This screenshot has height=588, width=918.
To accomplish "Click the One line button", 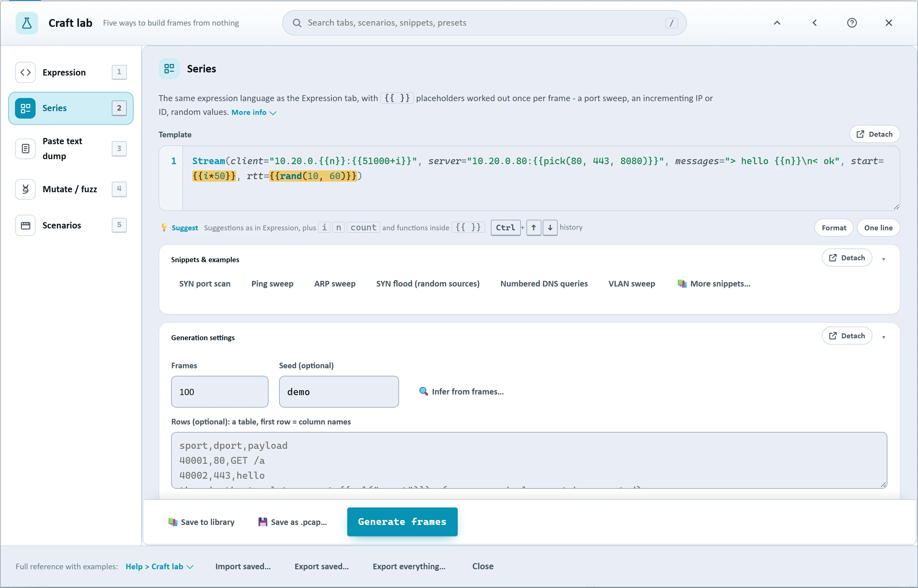I will point(878,228).
